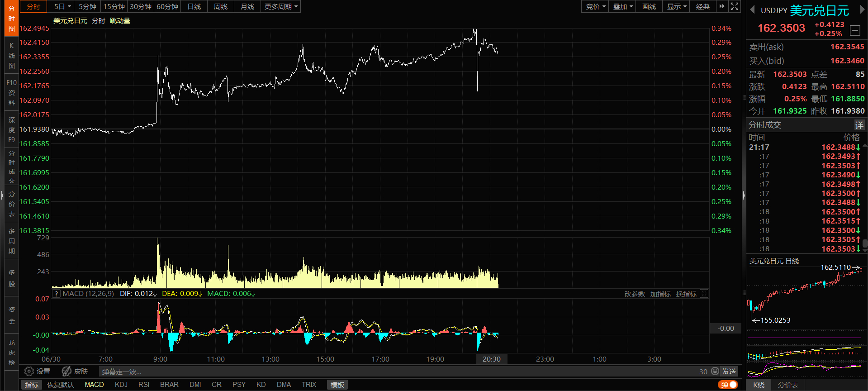Screen dimensions: 868x391
Task: Click 经典 classic layout button
Action: pyautogui.click(x=702, y=6)
